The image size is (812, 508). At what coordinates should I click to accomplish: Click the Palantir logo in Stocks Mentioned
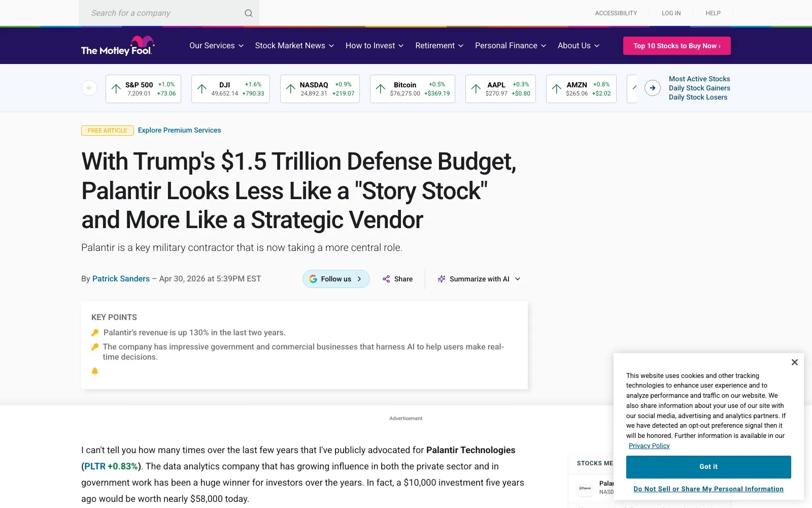pyautogui.click(x=585, y=488)
